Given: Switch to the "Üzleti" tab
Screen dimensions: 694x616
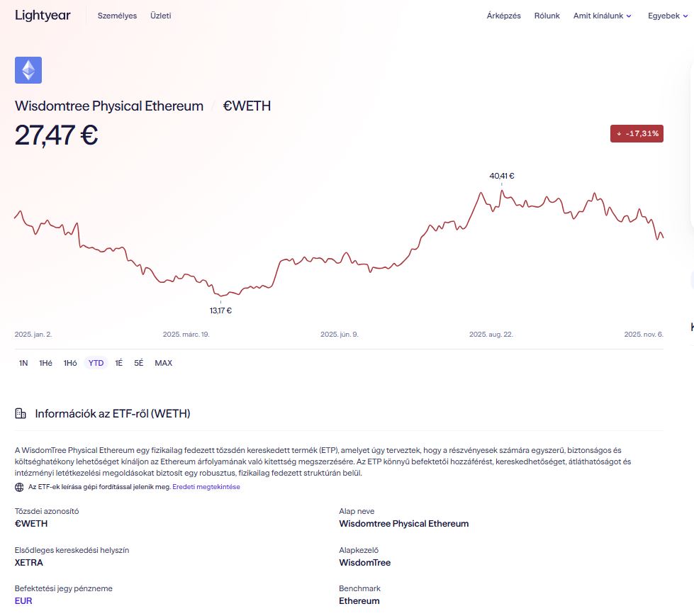Looking at the screenshot, I should click(x=161, y=15).
